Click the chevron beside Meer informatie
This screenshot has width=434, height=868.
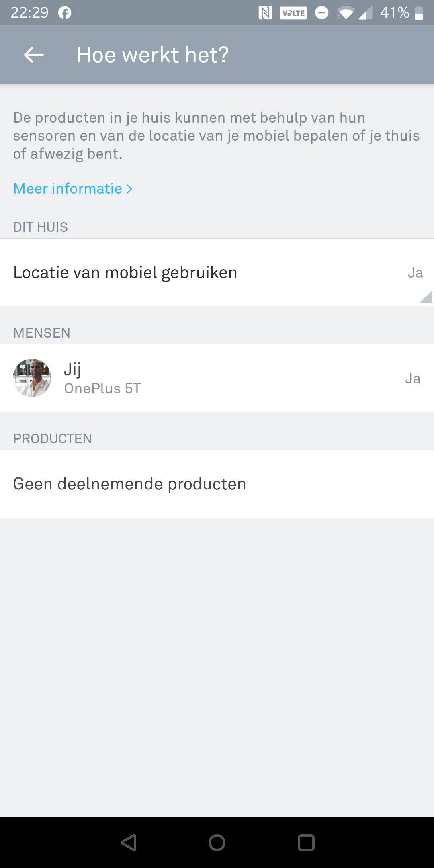pos(129,189)
